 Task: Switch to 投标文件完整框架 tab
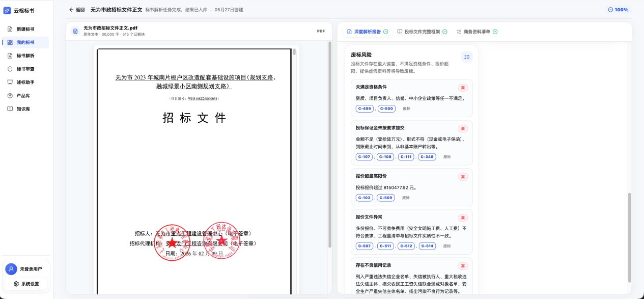[x=422, y=32]
